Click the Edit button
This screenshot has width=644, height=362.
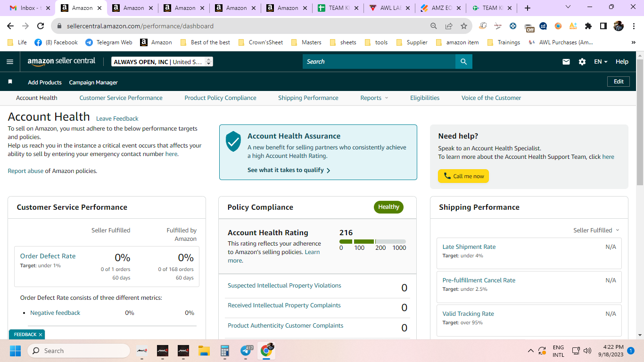(x=619, y=82)
